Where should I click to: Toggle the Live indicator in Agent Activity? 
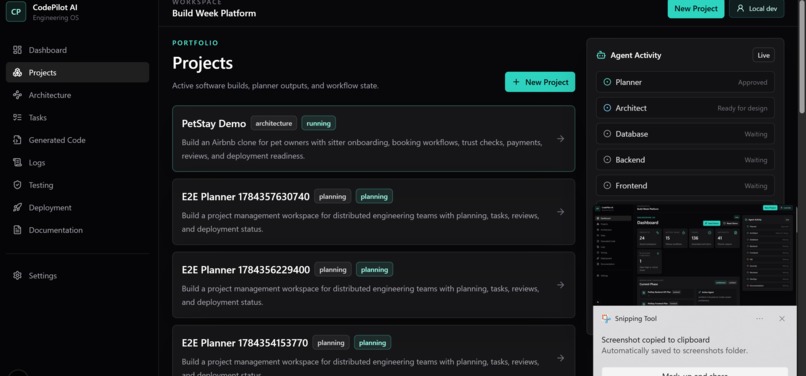coord(763,55)
